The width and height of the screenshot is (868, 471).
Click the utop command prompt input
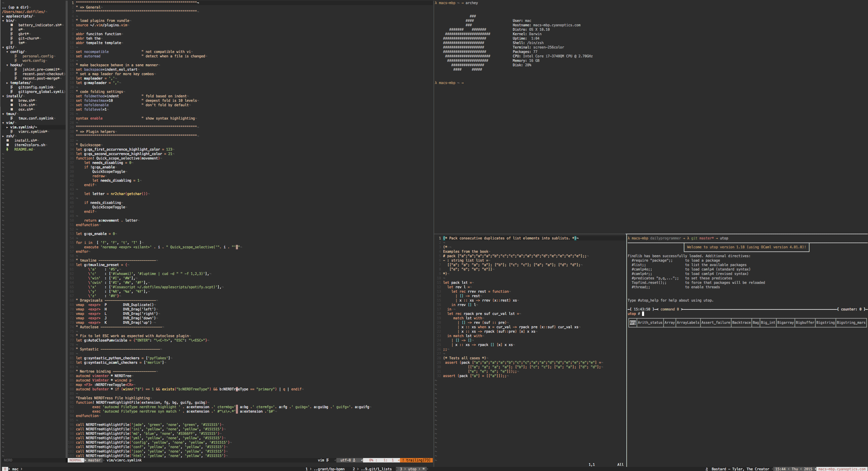[x=643, y=314]
